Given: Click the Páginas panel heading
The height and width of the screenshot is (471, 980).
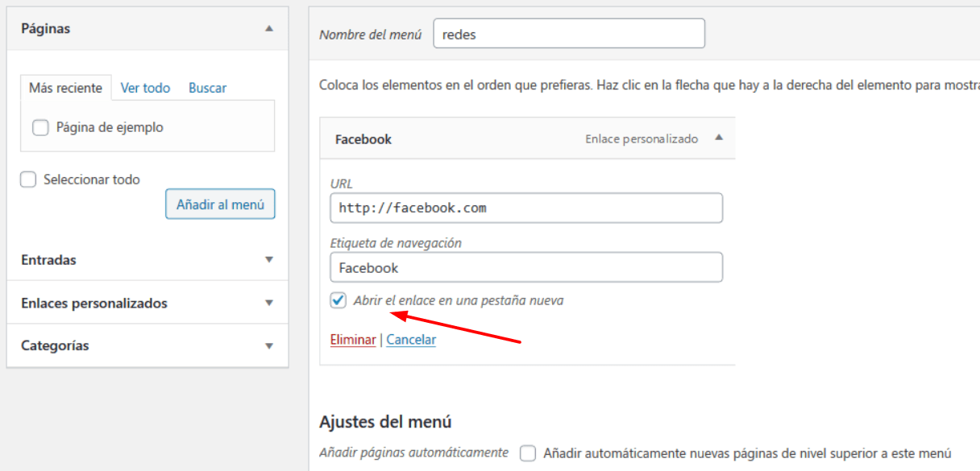Looking at the screenshot, I should pyautogui.click(x=46, y=28).
